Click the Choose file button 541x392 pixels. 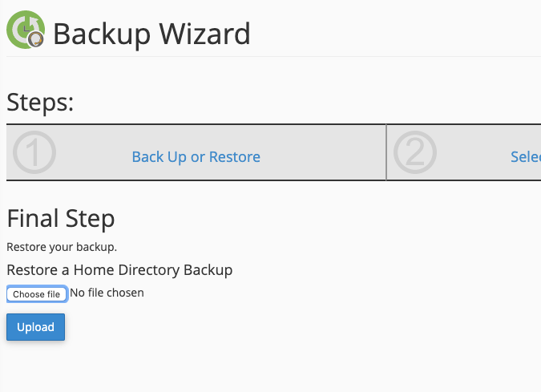(x=37, y=294)
